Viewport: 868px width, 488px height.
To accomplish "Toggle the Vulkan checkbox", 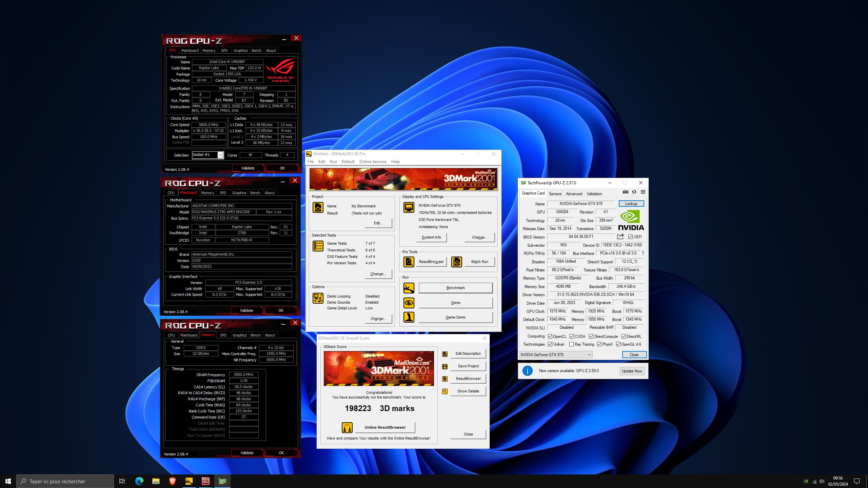I will [550, 344].
